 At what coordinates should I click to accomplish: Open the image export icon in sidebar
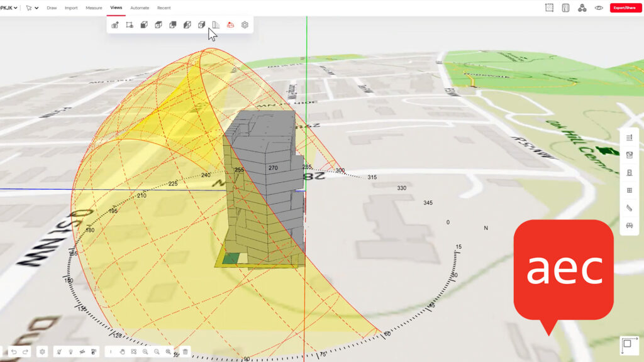click(630, 154)
